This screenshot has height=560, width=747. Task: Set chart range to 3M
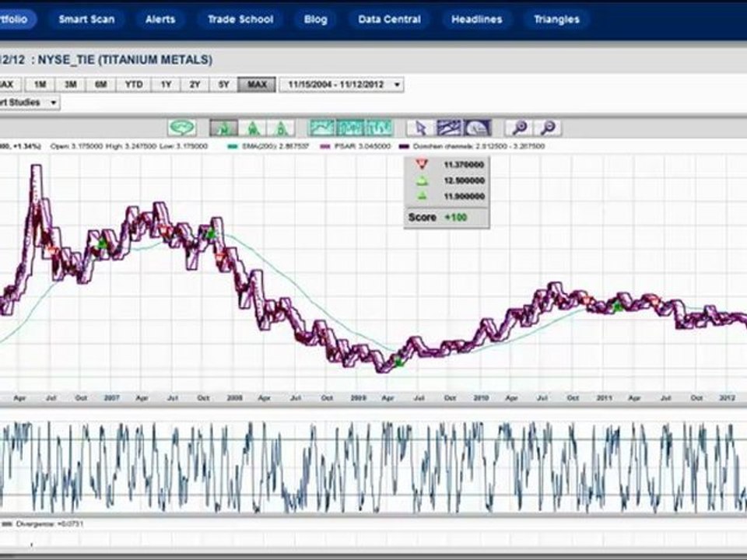pyautogui.click(x=71, y=85)
